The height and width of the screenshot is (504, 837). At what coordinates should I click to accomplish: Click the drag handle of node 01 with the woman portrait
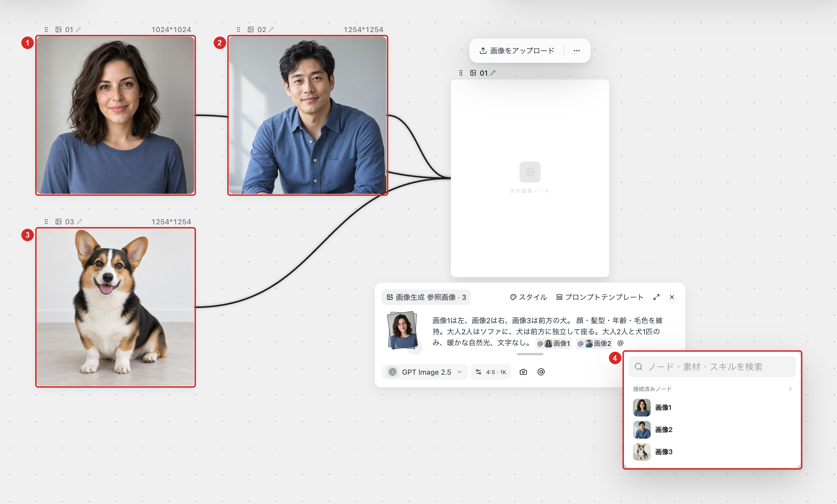[46, 30]
